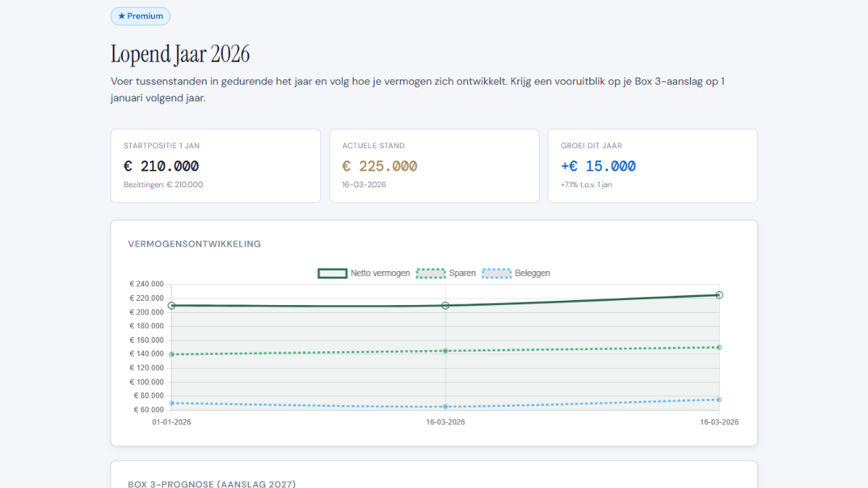Expand the Box 3-Prognose (Aanslag 2027) section
The width and height of the screenshot is (868, 488).
211,484
